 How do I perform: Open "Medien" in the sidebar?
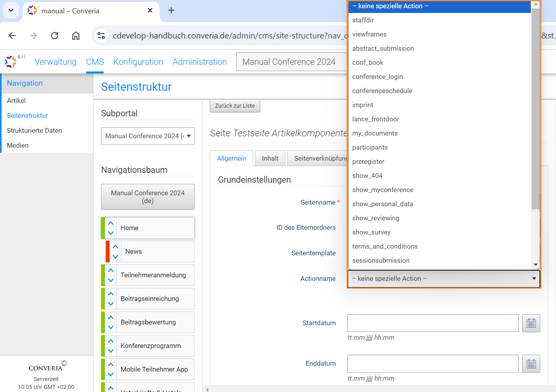point(17,145)
